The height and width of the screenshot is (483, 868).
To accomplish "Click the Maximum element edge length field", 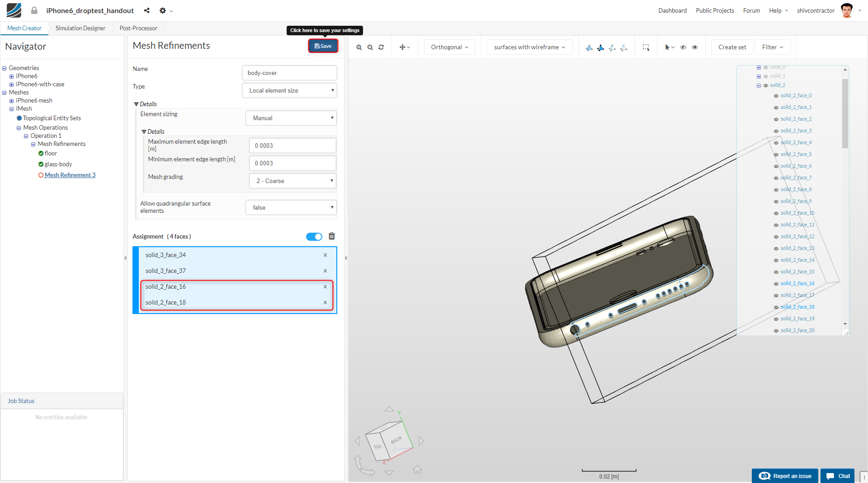I will pyautogui.click(x=292, y=145).
